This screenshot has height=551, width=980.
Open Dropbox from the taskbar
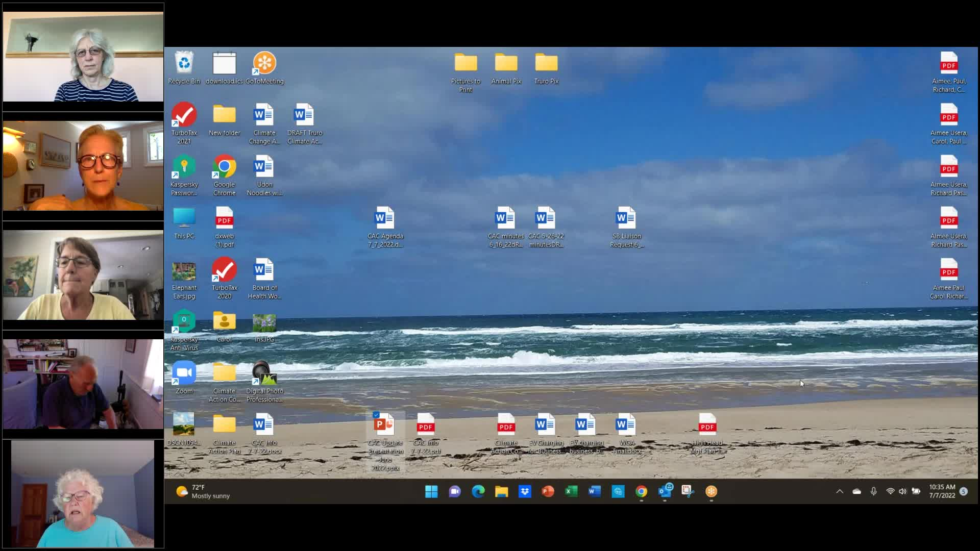525,491
